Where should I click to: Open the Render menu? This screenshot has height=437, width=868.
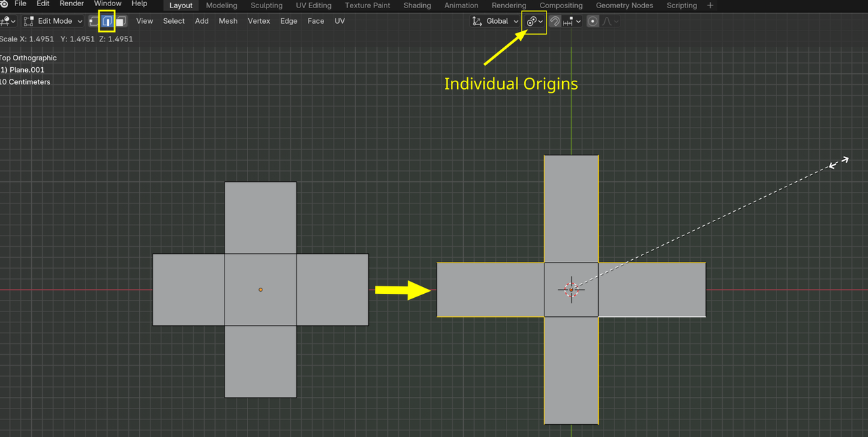72,4
